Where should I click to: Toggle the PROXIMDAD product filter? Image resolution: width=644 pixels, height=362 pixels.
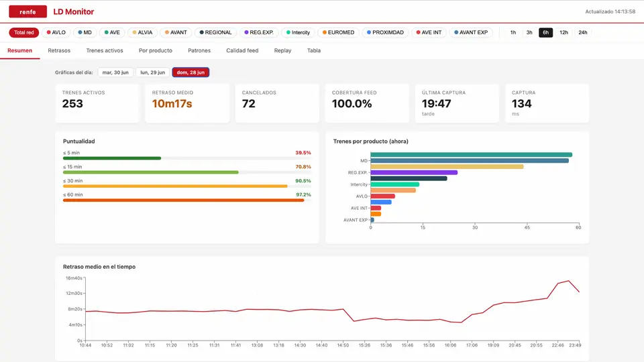coord(385,32)
